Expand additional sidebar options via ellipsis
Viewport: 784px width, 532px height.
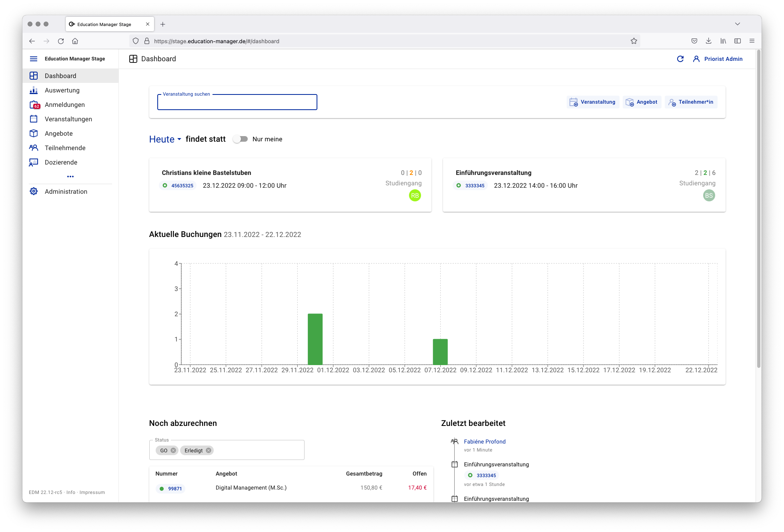tap(70, 176)
